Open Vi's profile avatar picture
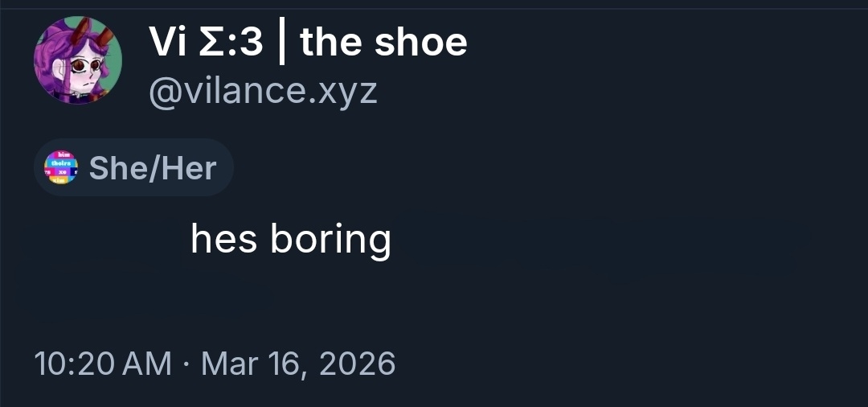Image resolution: width=868 pixels, height=407 pixels. (78, 61)
